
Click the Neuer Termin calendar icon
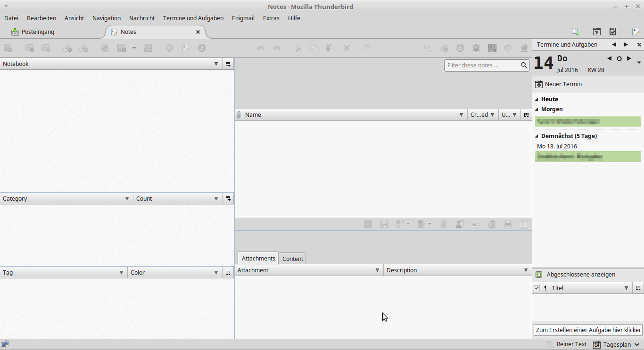coord(539,84)
